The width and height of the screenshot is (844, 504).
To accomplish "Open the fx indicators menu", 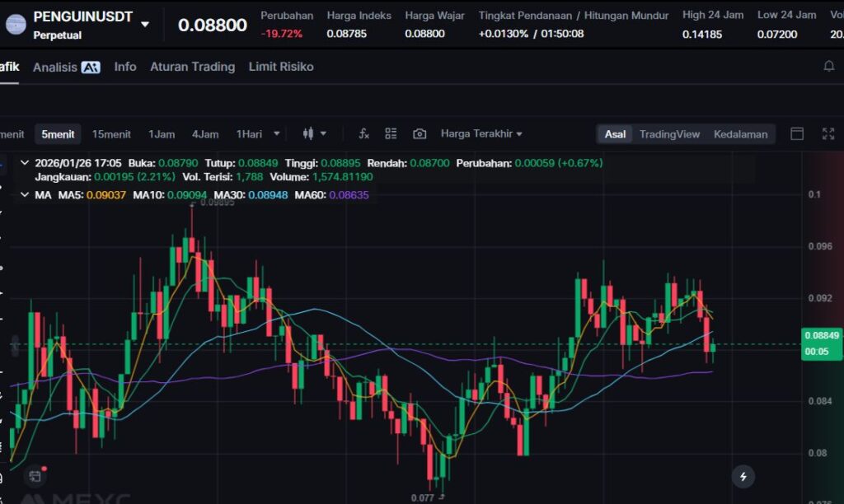I will (363, 133).
